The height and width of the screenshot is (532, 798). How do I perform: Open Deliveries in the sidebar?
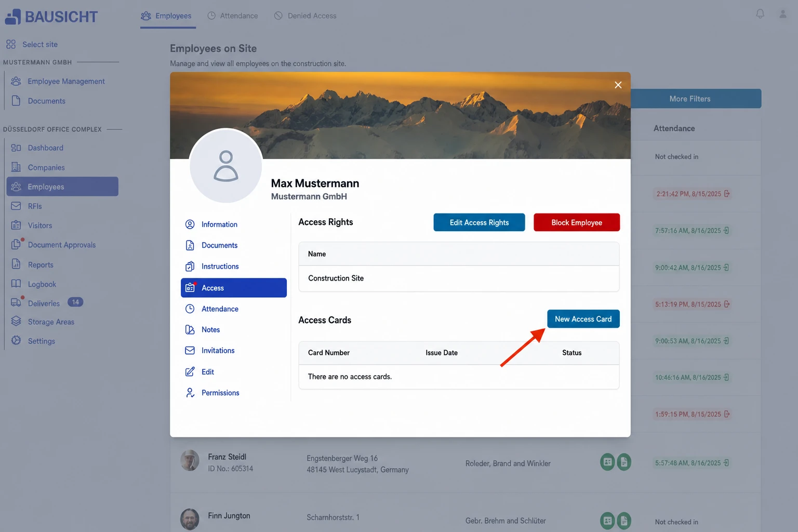tap(36, 303)
